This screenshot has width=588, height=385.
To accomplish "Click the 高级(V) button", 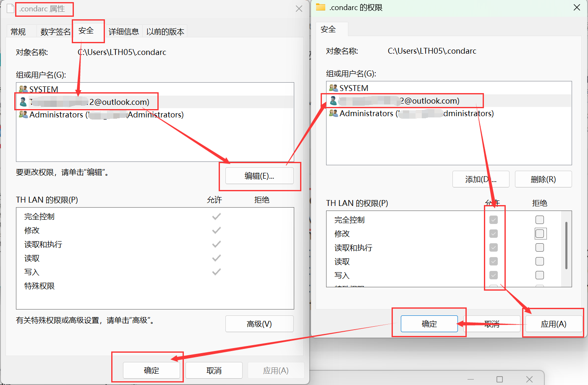I will click(x=259, y=323).
